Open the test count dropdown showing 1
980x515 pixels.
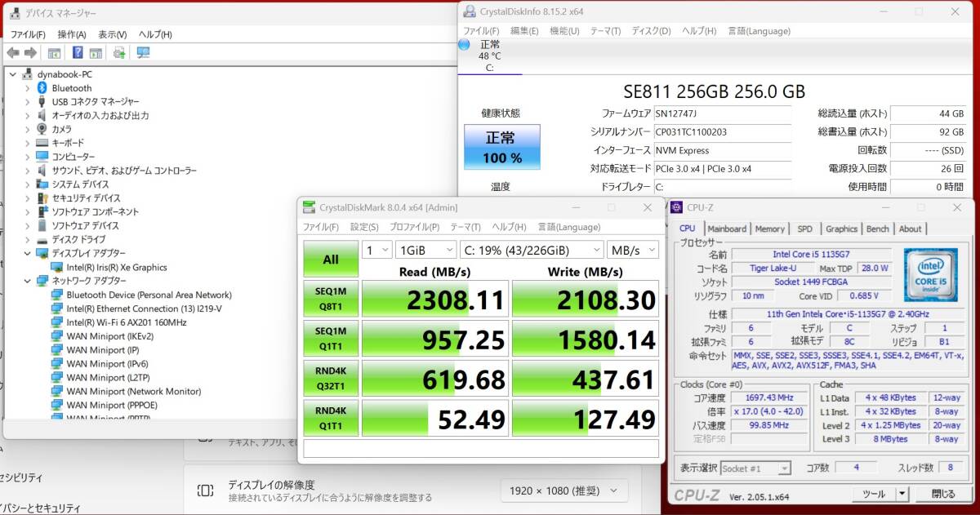click(x=376, y=250)
